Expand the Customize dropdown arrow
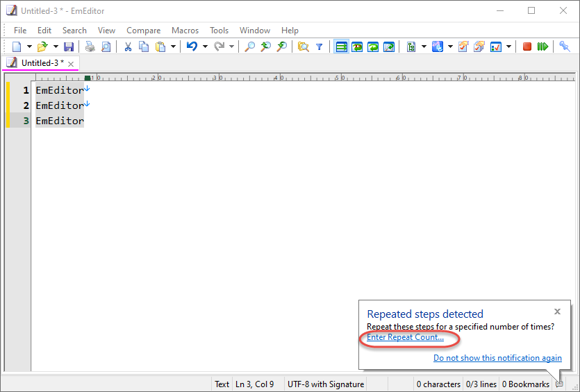 tap(508, 47)
